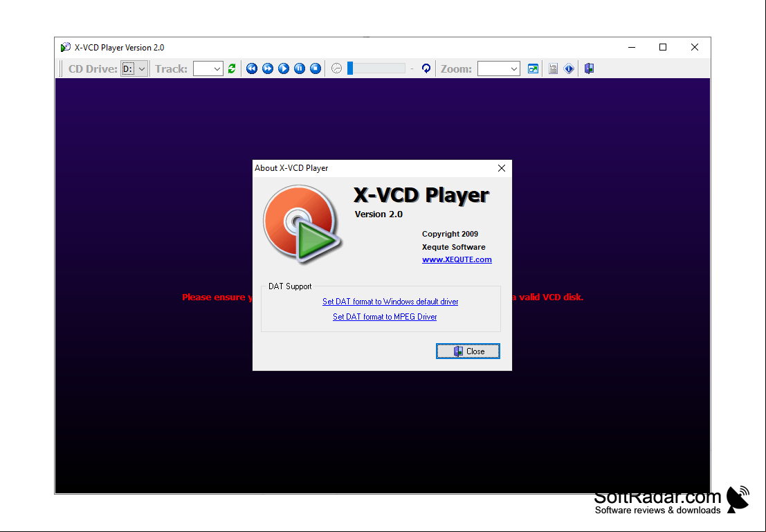Viewport: 766px width, 532px height.
Task: Click the X-VCD Player disc logo
Action: (x=302, y=225)
